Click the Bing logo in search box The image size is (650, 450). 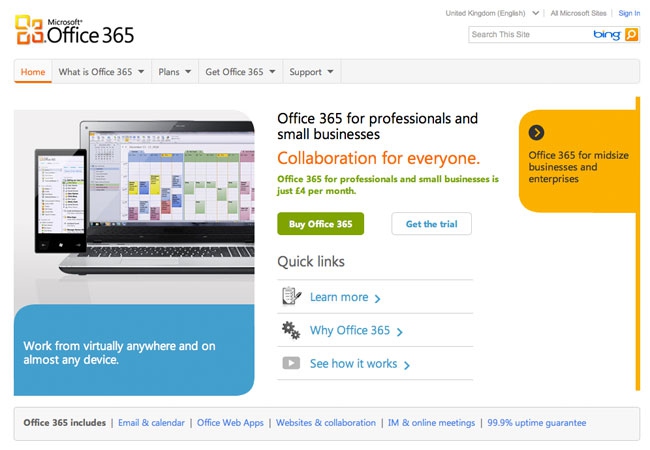click(607, 35)
